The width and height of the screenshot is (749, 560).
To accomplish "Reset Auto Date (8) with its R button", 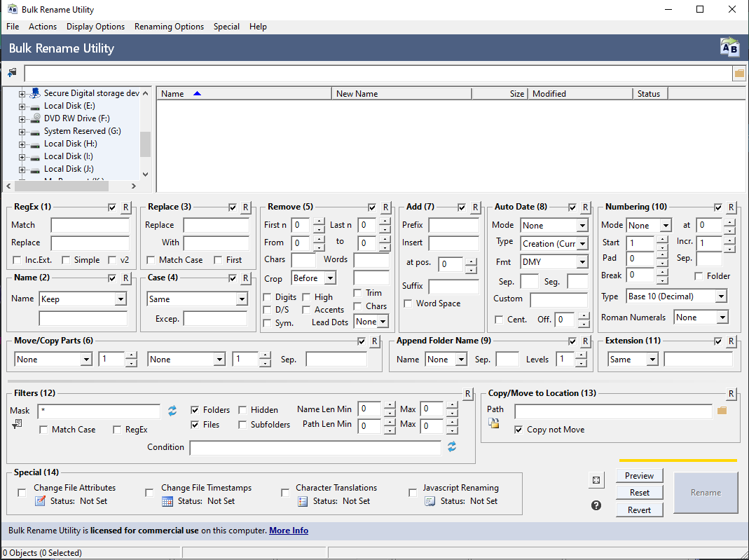I will coord(585,207).
